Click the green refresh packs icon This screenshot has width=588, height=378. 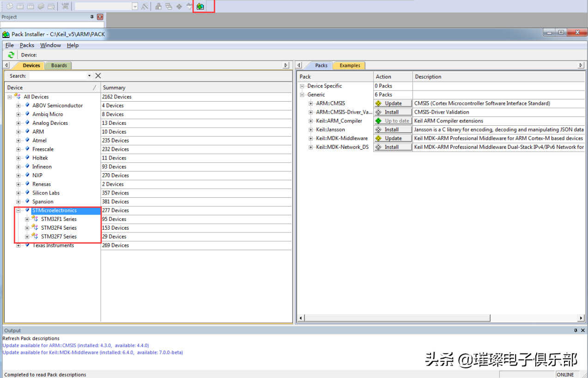(11, 55)
